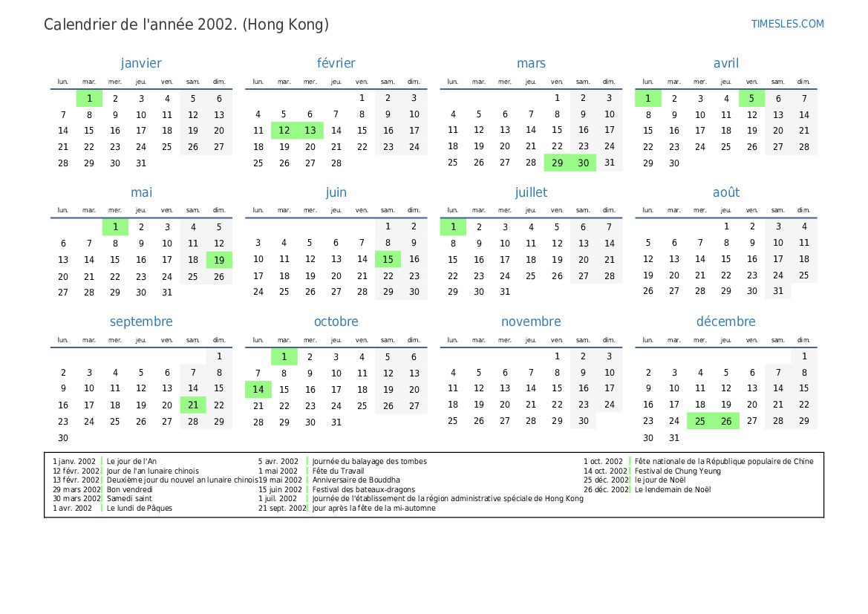Select the avril month heading
868x614 pixels.
pos(725,63)
